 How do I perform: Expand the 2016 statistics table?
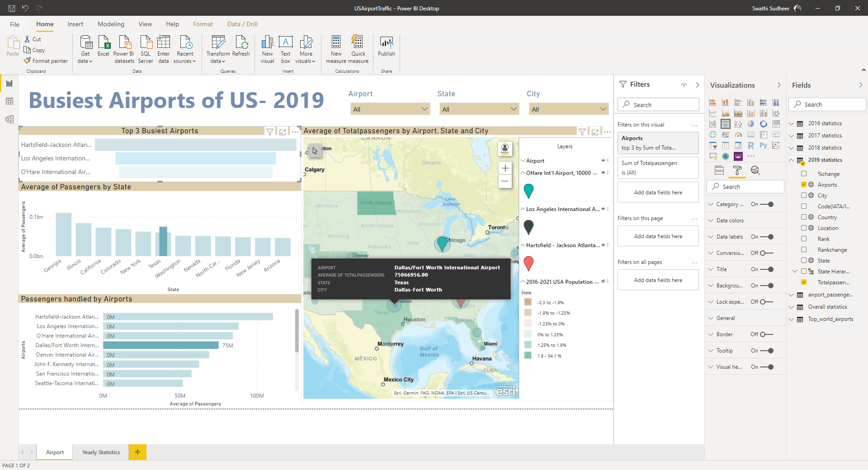(x=791, y=123)
